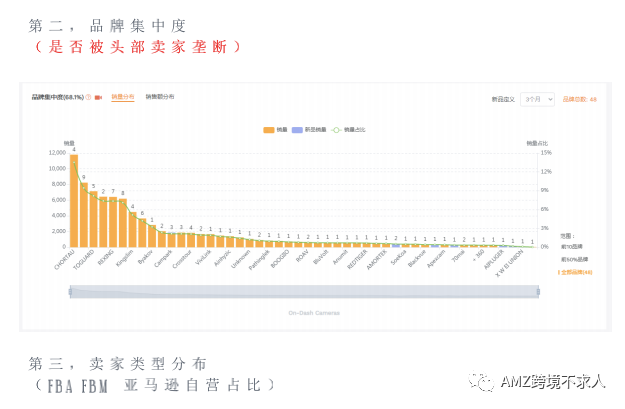Image resolution: width=625 pixels, height=409 pixels.
Task: Click the red video tutorial icon
Action: pos(98,97)
